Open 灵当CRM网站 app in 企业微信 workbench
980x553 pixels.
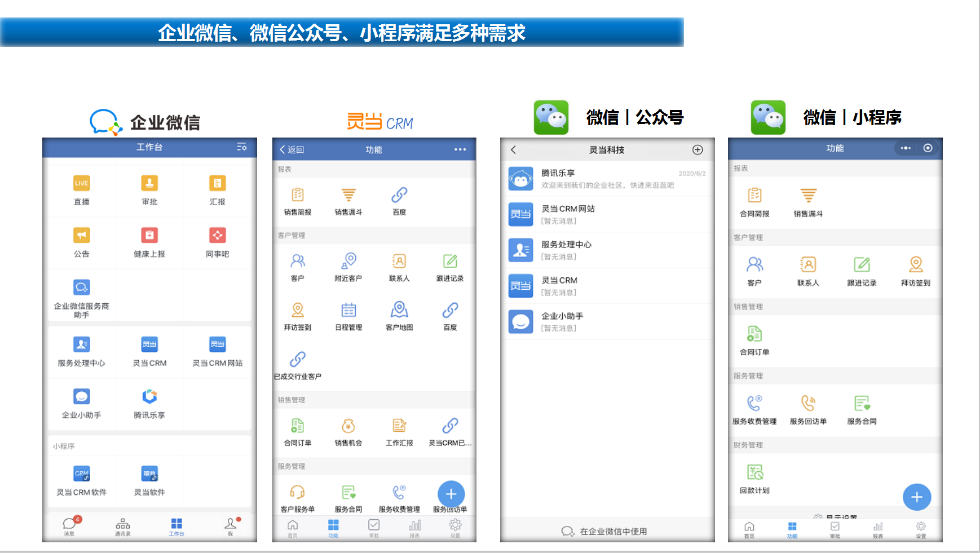(218, 344)
